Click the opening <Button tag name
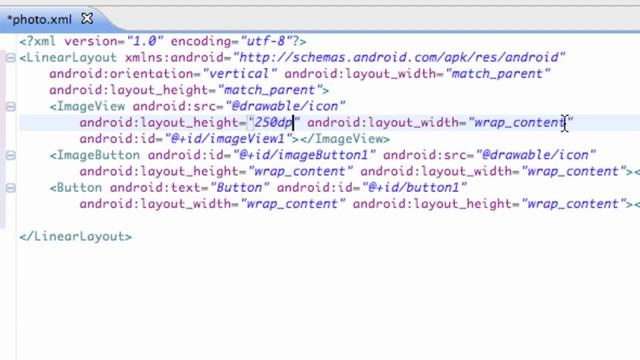640x360 pixels. 76,188
